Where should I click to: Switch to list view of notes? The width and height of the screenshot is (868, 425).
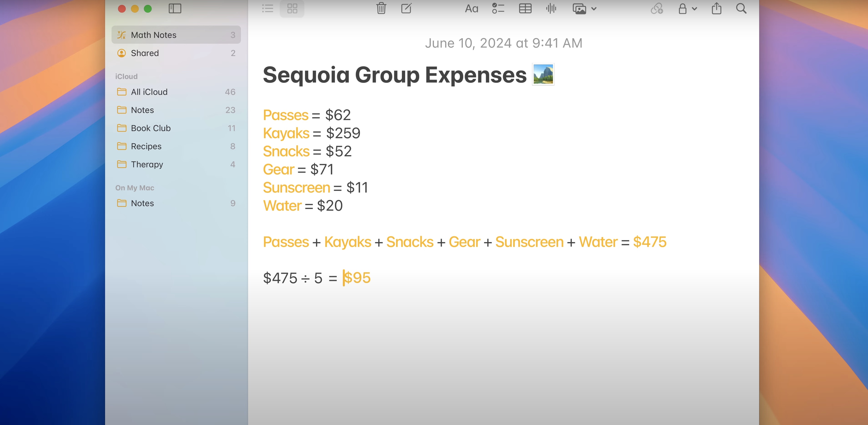[267, 9]
